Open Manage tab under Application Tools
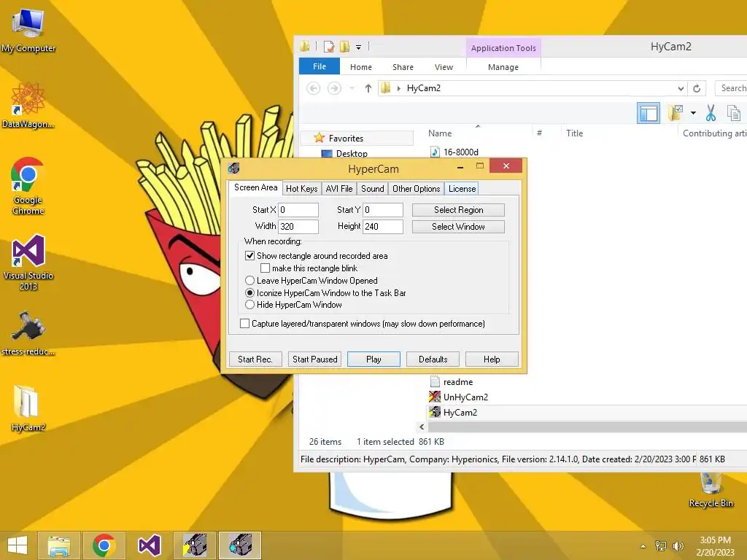Screen dimensions: 747x560 click(x=503, y=67)
